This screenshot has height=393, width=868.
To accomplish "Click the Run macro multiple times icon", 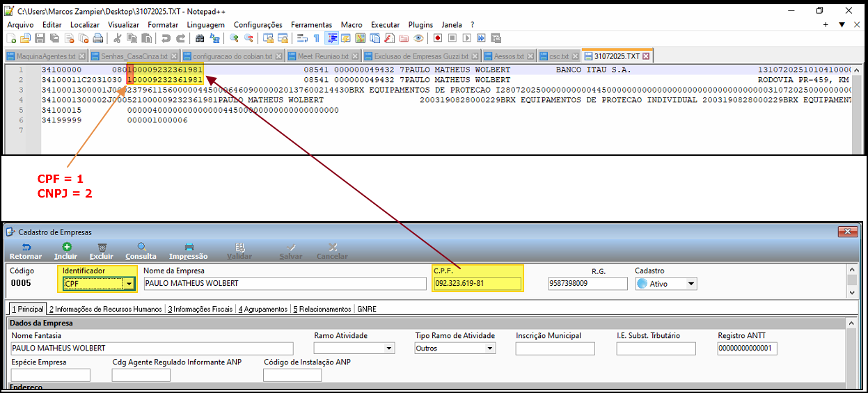I will point(481,38).
